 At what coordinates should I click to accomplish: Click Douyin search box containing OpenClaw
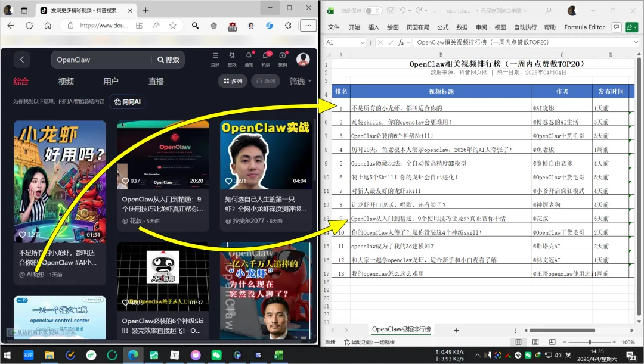pyautogui.click(x=103, y=60)
